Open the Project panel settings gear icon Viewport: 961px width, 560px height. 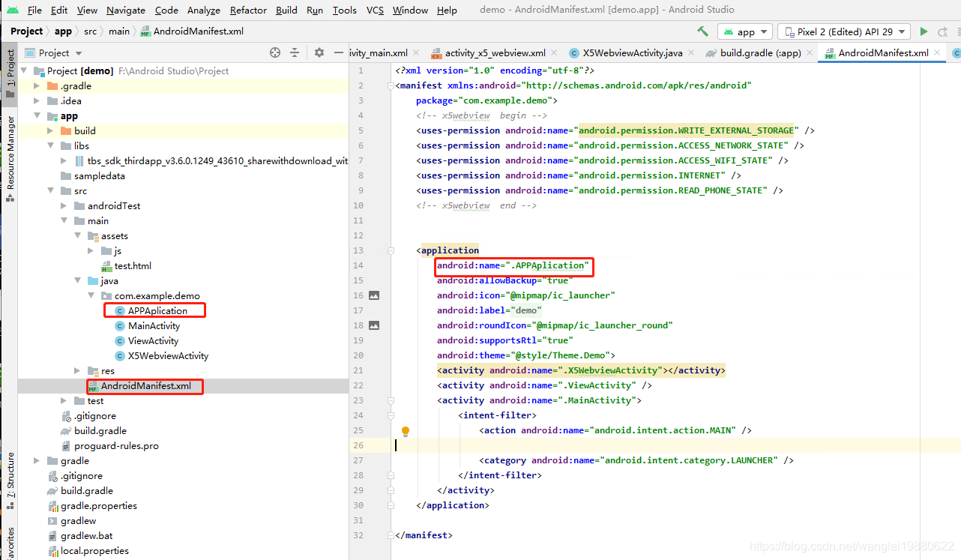319,52
